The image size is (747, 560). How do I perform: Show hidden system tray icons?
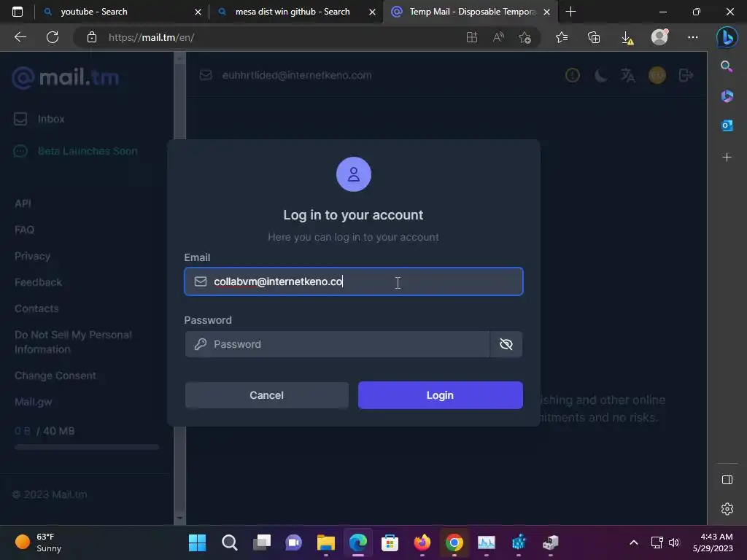tap(634, 542)
